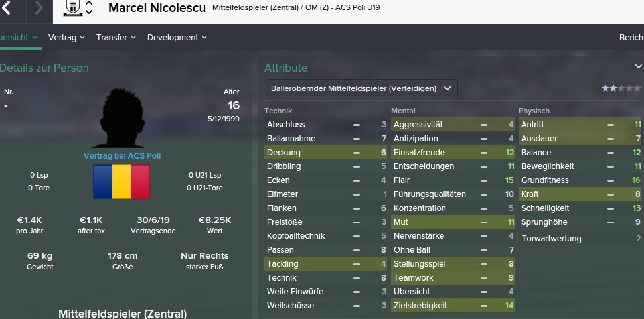This screenshot has width=644, height=319.
Task: Expand the role selection dropdown
Action: click(361, 88)
